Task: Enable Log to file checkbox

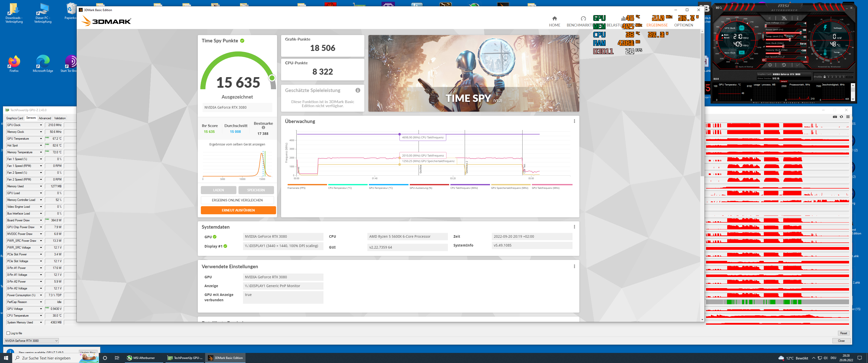Action: tap(8, 333)
